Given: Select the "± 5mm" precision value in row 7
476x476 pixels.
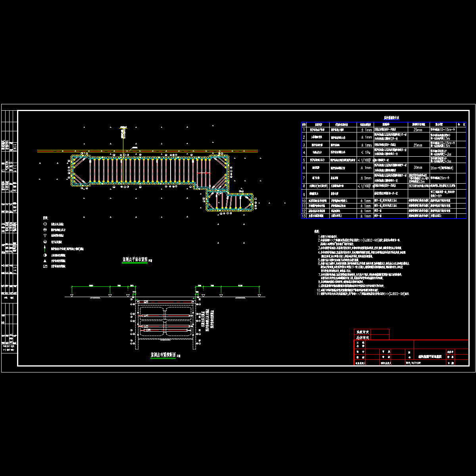Looking at the screenshot, I should [365, 178].
